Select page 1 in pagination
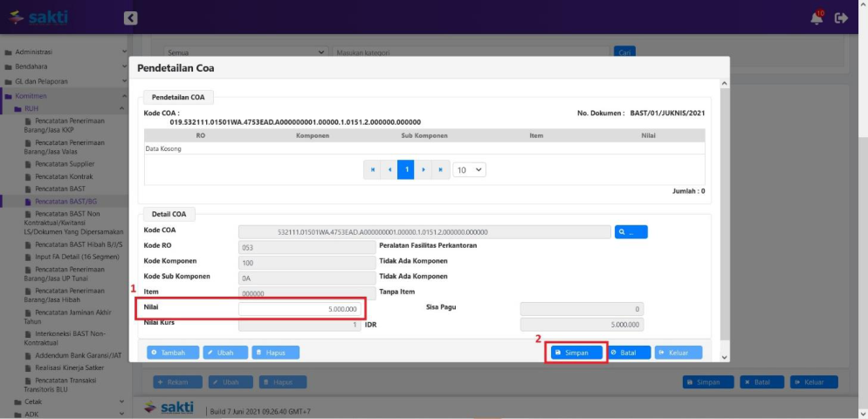868x419 pixels. [x=406, y=169]
